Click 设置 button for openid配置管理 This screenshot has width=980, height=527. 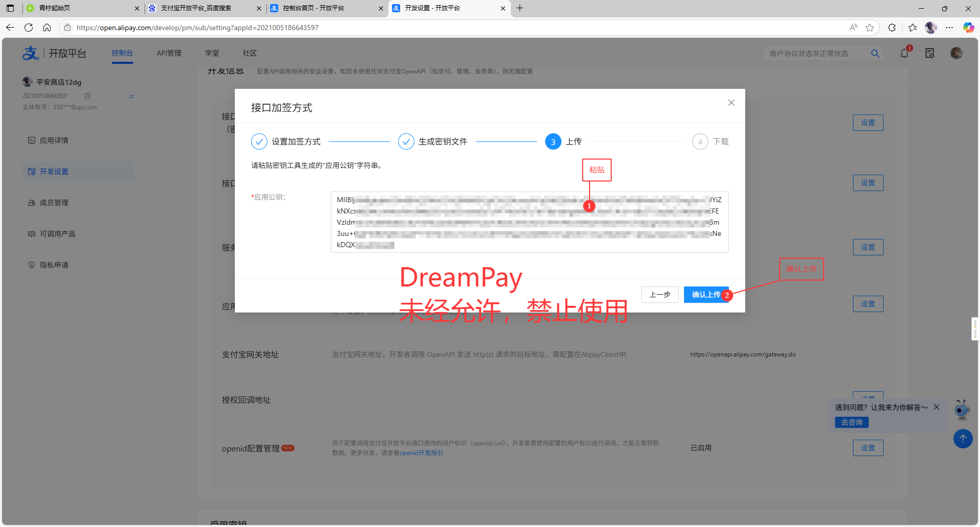pos(868,448)
